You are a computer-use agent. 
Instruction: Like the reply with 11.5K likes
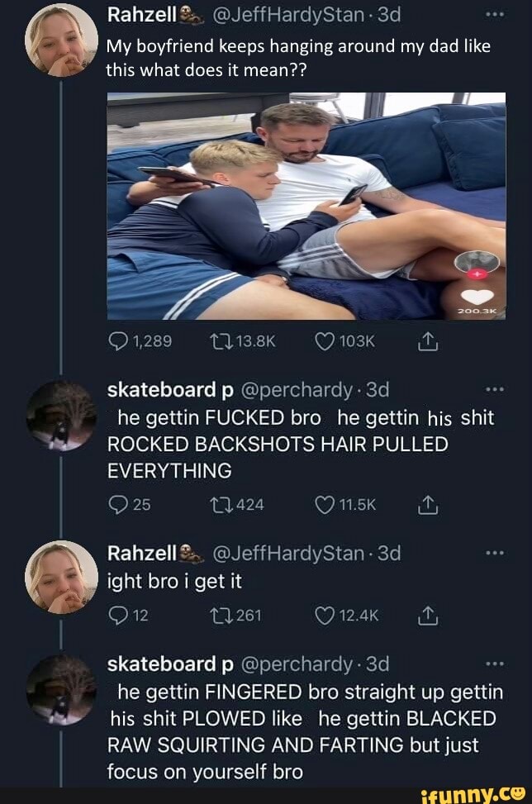325,505
